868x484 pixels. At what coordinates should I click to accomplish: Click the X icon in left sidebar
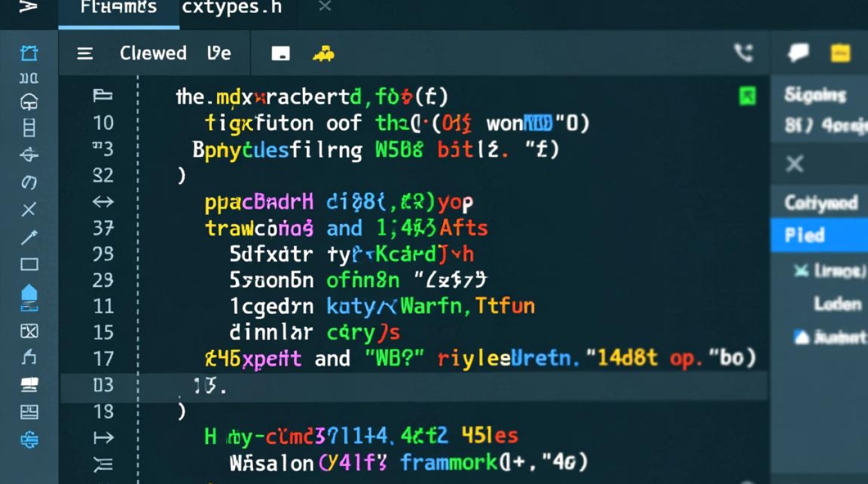pyautogui.click(x=29, y=209)
